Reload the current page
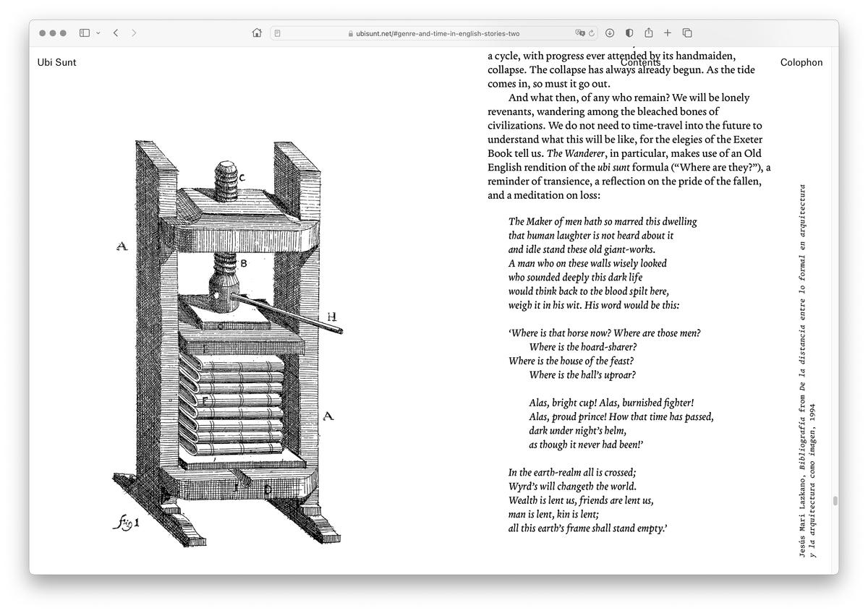This screenshot has height=613, width=868. click(592, 33)
